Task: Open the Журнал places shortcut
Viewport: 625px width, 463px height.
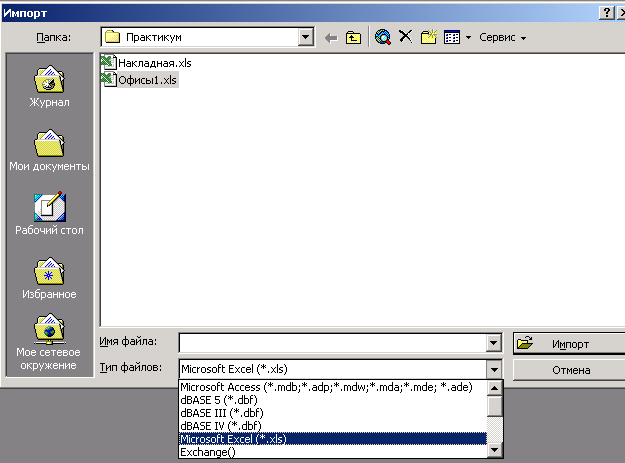Action: [x=49, y=86]
